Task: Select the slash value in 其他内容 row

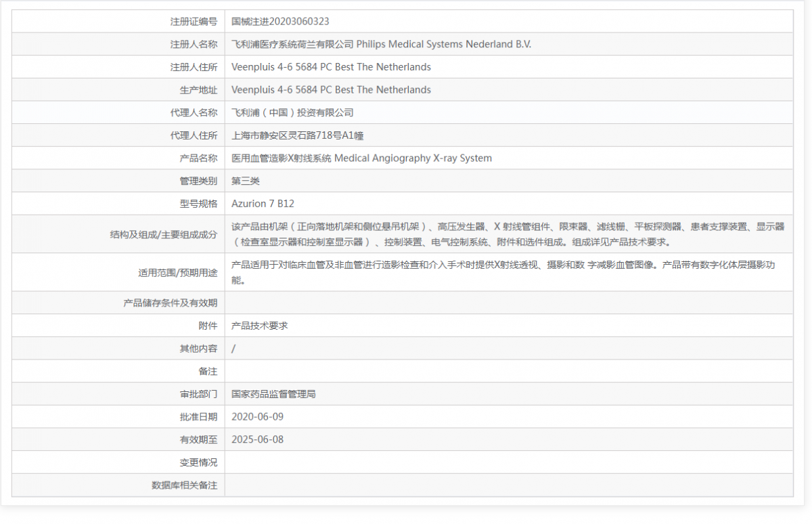Action: click(233, 349)
